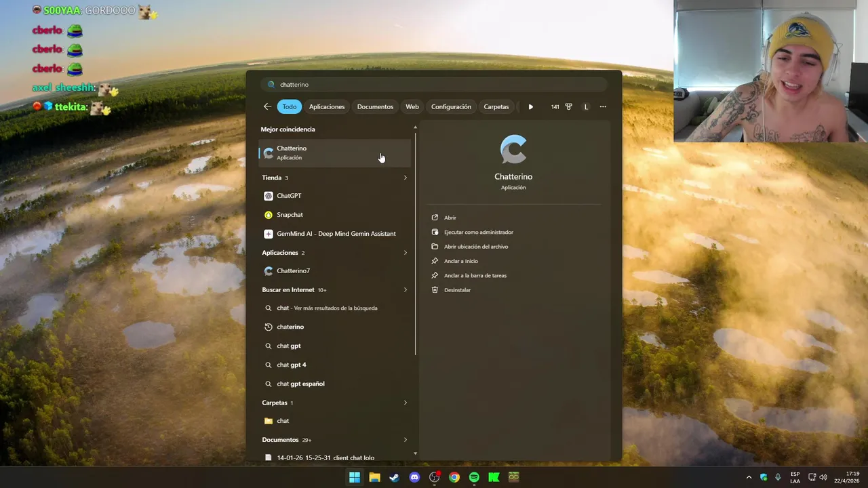868x488 pixels.
Task: Open '14-01-26 15-25-31 client chat lolo' document
Action: [x=335, y=457]
